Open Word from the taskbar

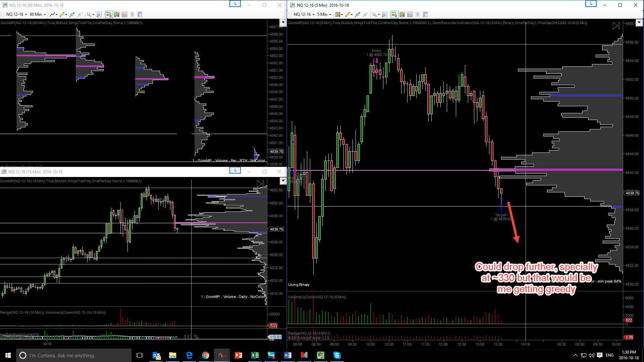coord(288,355)
